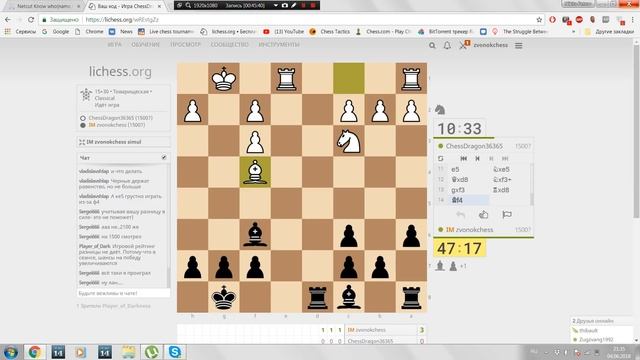Open the ПРОСМОТР menu

tap(185, 44)
